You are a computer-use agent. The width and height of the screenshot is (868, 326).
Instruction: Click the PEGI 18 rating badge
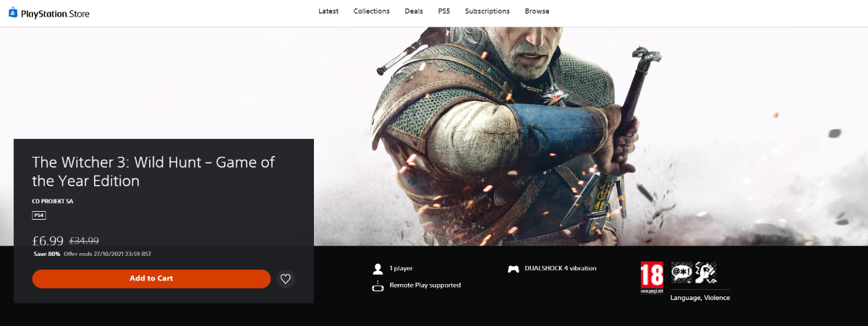652,278
